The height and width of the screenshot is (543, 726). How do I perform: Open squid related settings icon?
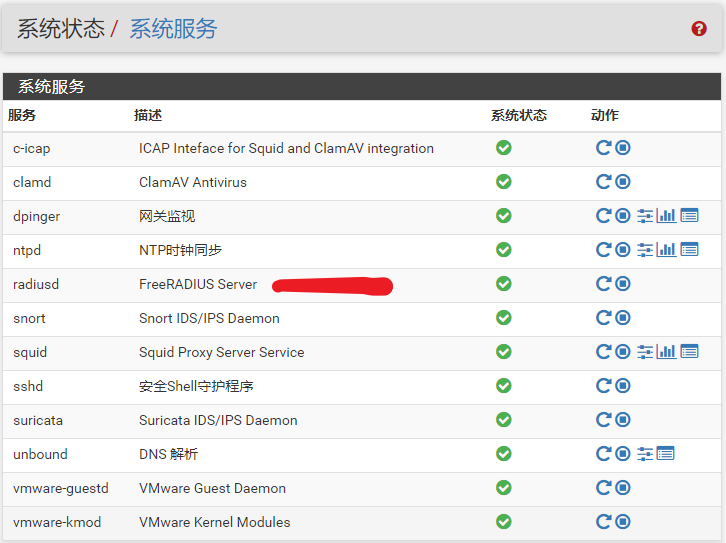click(x=645, y=352)
